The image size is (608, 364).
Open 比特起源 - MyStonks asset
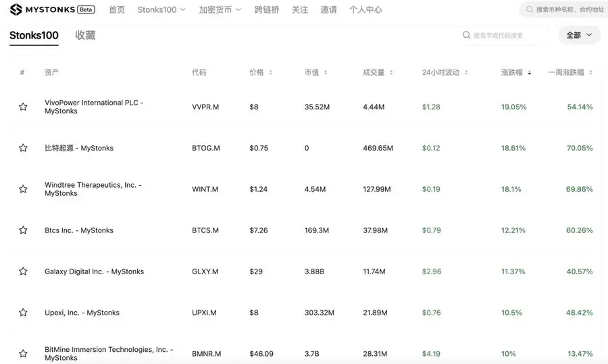click(79, 148)
